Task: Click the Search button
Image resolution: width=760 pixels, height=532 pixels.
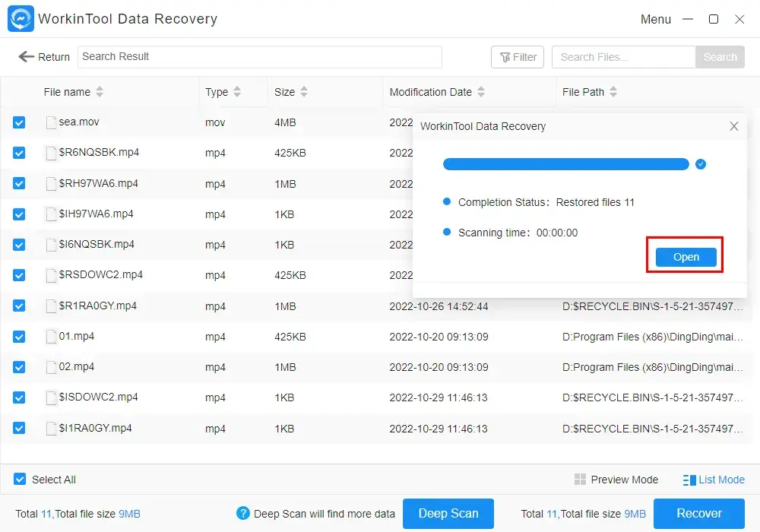Action: point(720,57)
